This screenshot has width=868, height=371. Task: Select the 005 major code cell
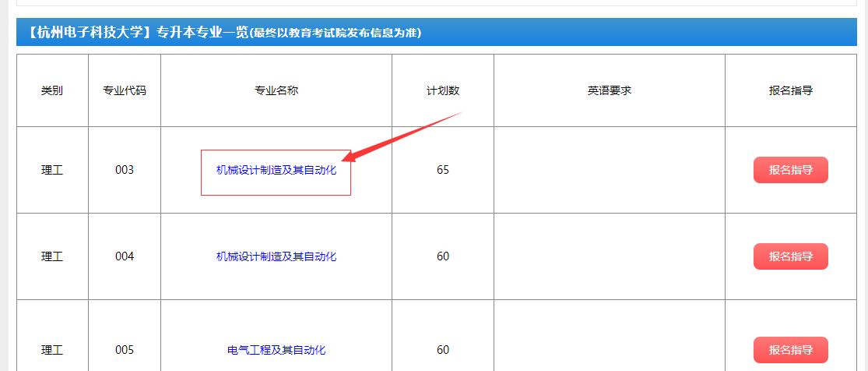click(x=125, y=350)
